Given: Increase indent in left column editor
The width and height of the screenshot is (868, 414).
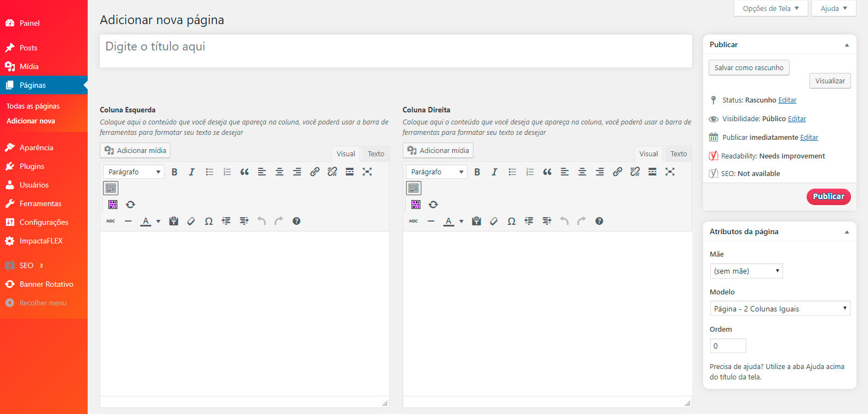Looking at the screenshot, I should point(244,221).
